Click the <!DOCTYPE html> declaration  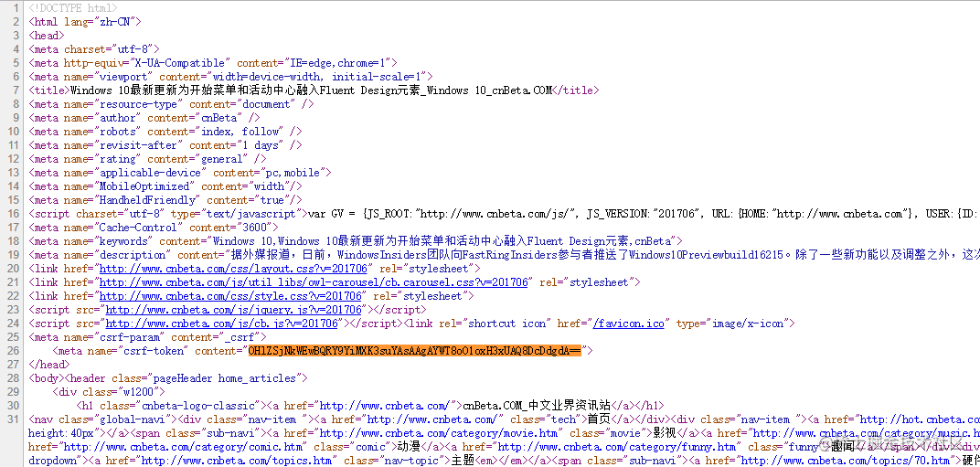pos(72,8)
